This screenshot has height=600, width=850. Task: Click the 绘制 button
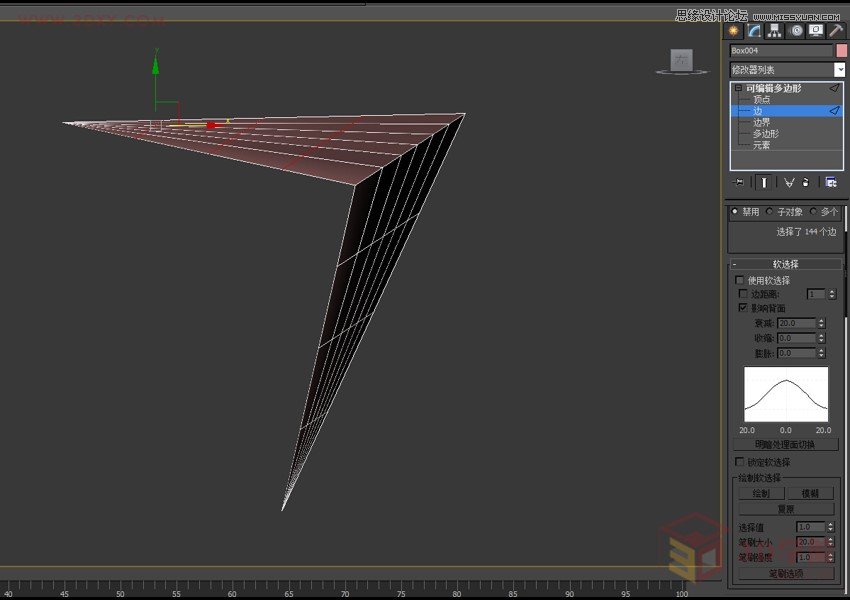coord(760,493)
